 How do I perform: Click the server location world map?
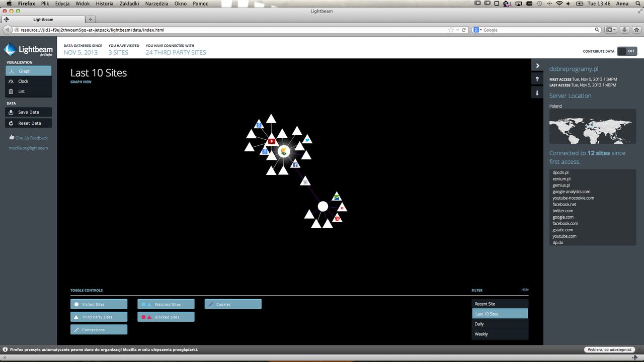coord(593,127)
